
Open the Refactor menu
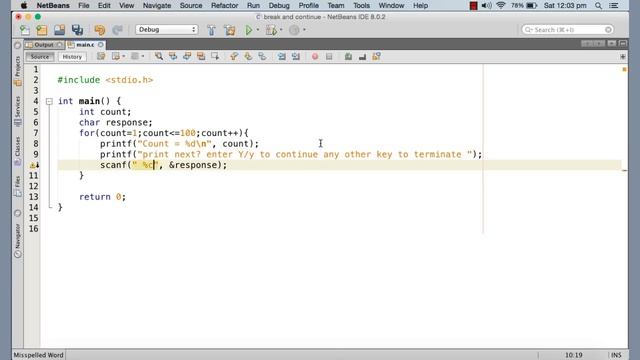(x=224, y=6)
